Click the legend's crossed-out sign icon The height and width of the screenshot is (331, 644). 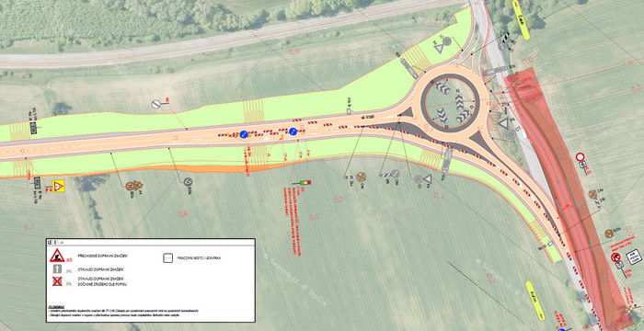(x=57, y=281)
